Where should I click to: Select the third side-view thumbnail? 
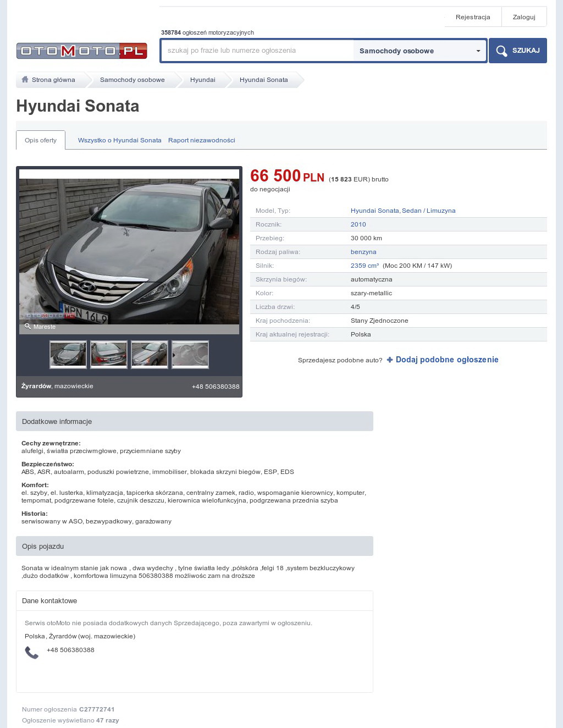[x=150, y=355]
